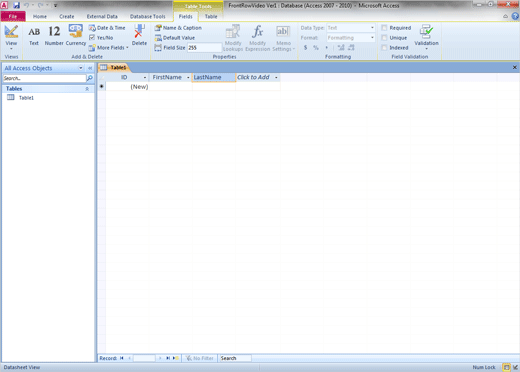Screen dimensions: 520x372
Task: Close the Table1 document window
Action: (515, 68)
